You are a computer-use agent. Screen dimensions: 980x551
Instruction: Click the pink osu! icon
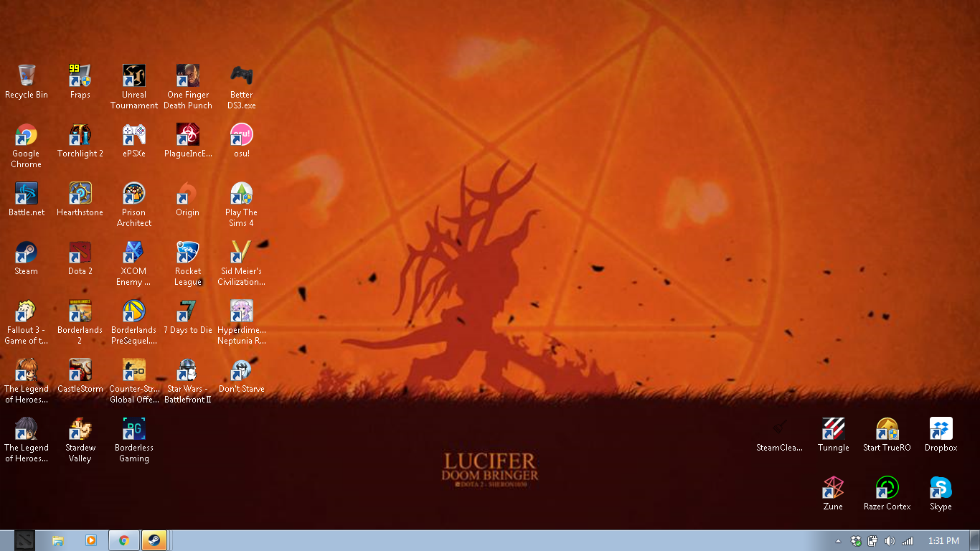click(241, 134)
